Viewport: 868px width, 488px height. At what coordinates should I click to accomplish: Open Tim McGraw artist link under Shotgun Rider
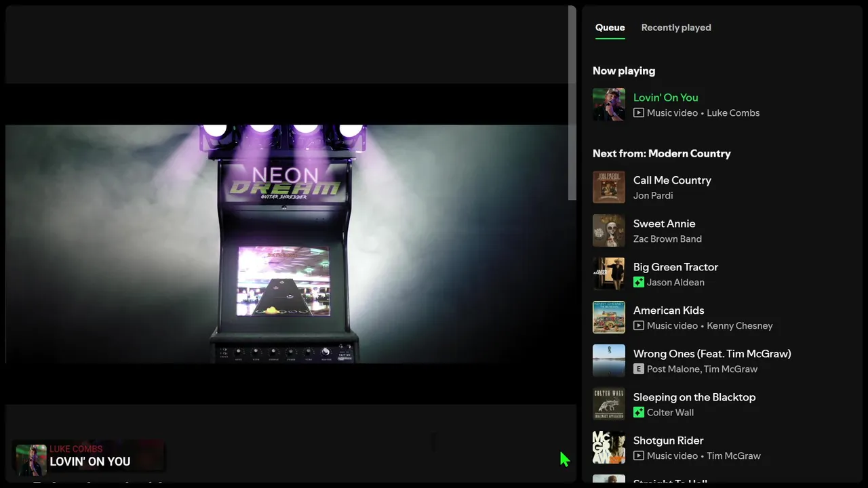tap(734, 456)
